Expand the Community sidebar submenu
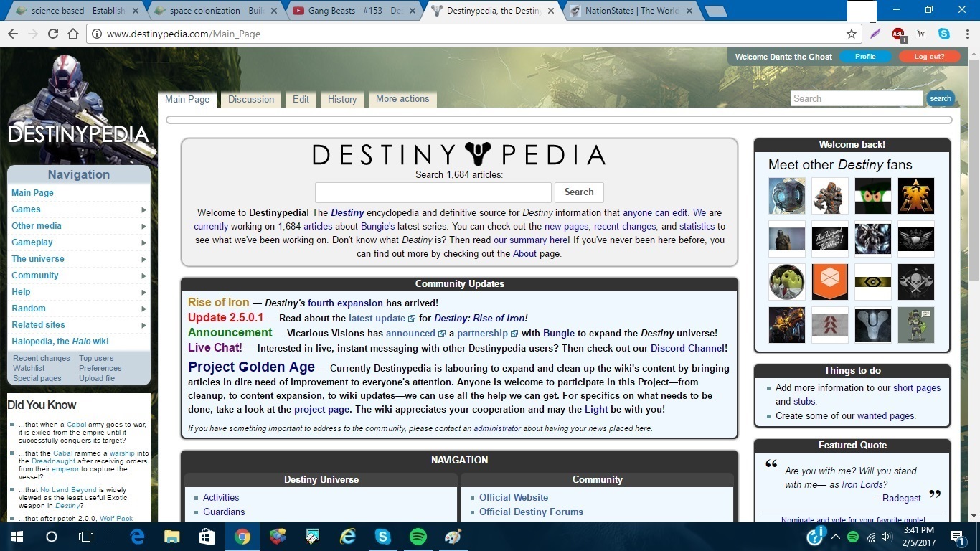The width and height of the screenshot is (980, 551). tap(143, 275)
